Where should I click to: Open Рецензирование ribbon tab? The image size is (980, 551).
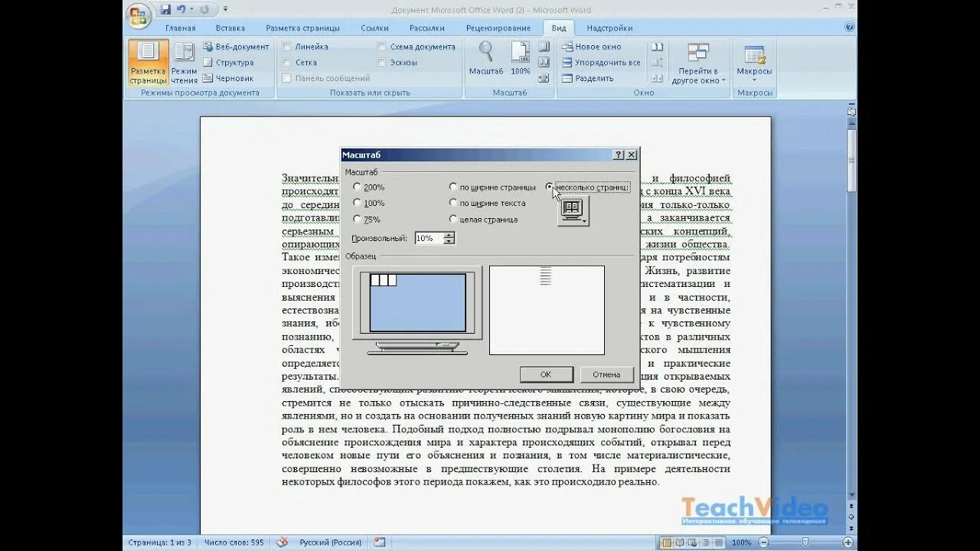point(498,28)
